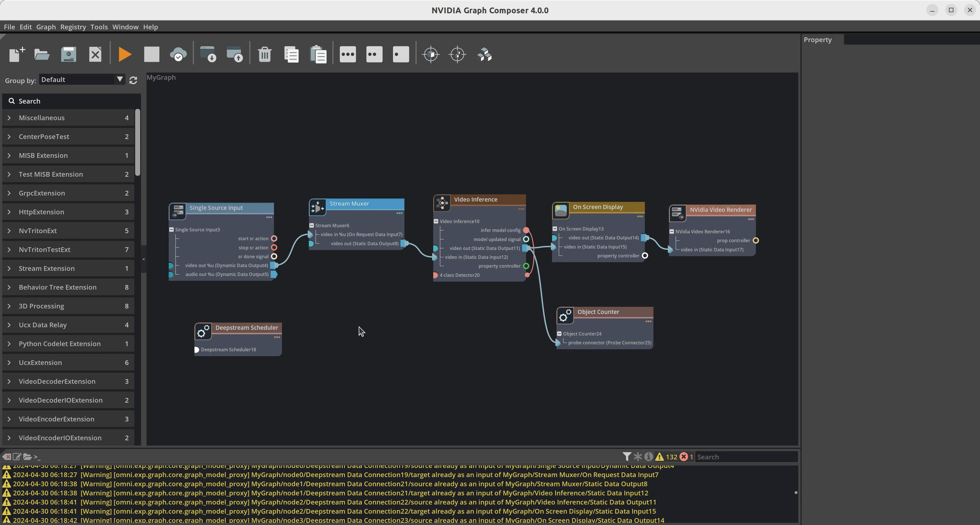Viewport: 980px width, 525px height.
Task: Expand the NvTritonExt category
Action: pos(9,231)
